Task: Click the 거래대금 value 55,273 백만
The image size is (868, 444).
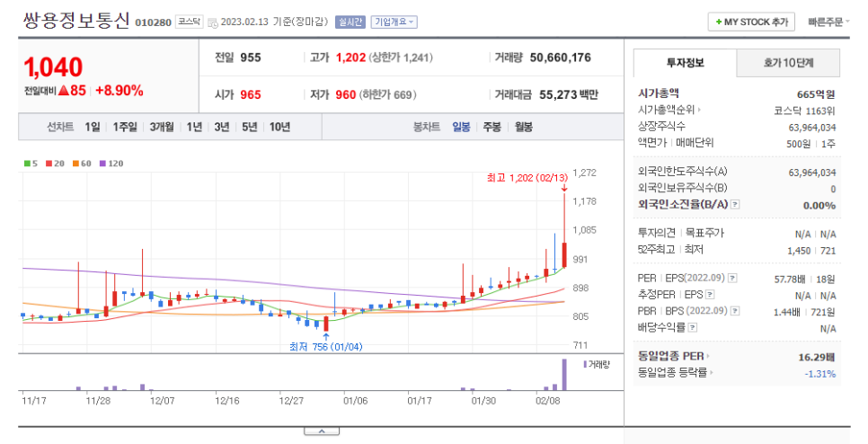Action: [569, 94]
